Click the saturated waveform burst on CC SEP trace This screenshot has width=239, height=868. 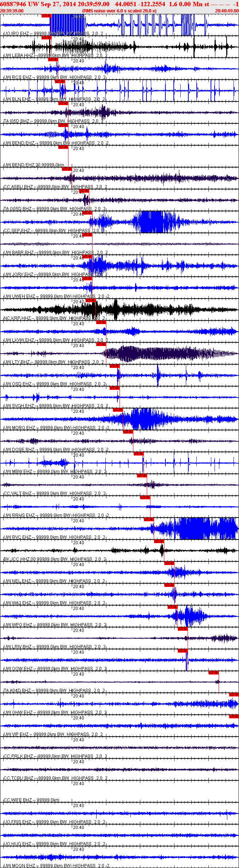point(152,222)
